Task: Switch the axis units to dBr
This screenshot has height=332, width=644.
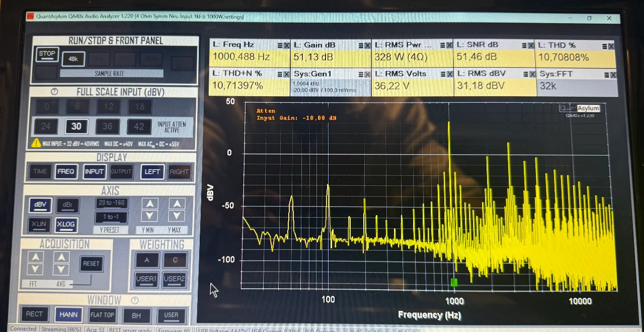Action: coord(67,205)
